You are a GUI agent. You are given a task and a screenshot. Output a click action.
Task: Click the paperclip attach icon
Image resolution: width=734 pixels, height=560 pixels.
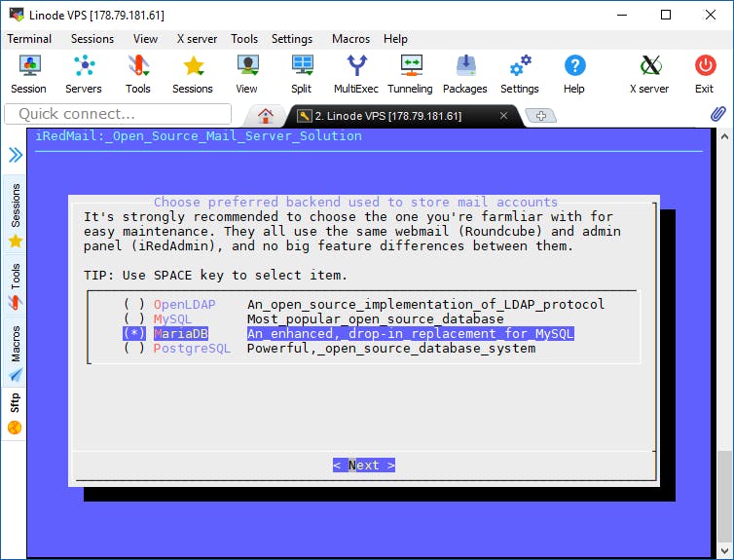(717, 114)
